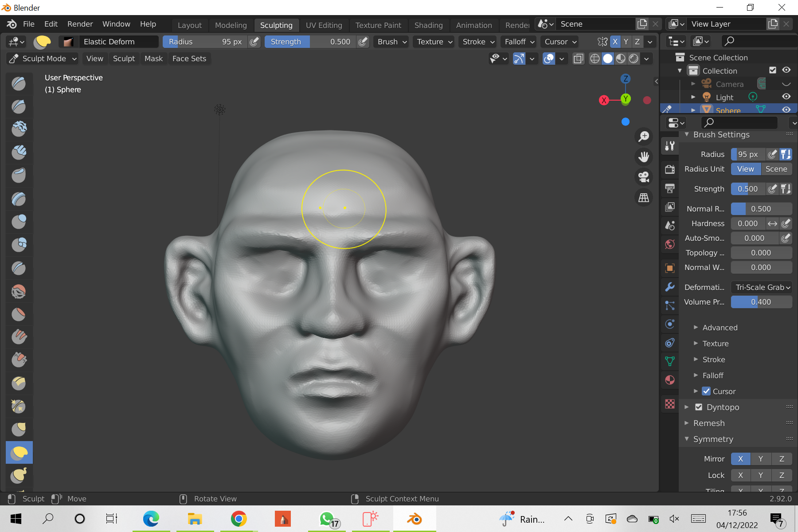The height and width of the screenshot is (532, 798).
Task: Enable Mirror Y symmetry button
Action: pos(761,459)
